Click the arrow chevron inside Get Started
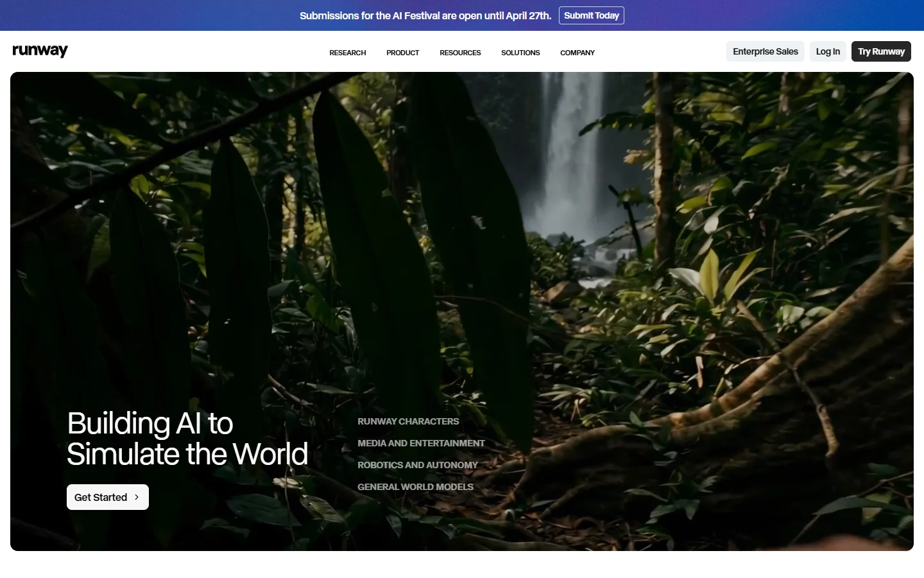The image size is (924, 578). tap(137, 497)
